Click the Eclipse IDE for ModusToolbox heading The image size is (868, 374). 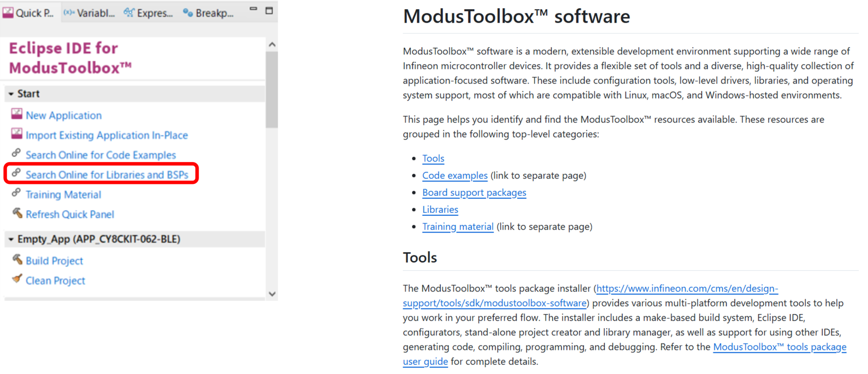click(x=70, y=58)
